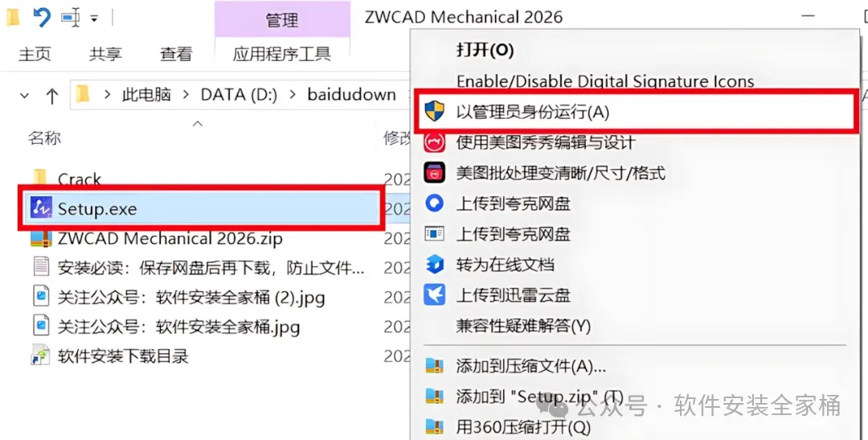Select the 软件安装下载目录 shortcut file
The width and height of the screenshot is (868, 440).
(109, 356)
